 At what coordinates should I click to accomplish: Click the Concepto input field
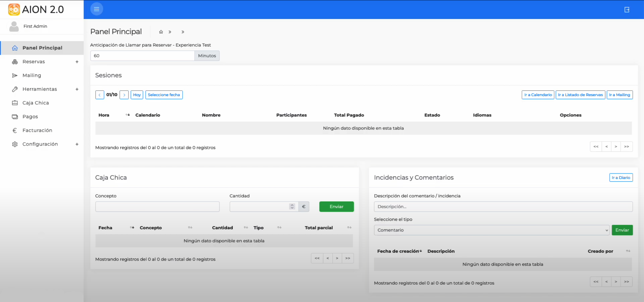tap(157, 206)
